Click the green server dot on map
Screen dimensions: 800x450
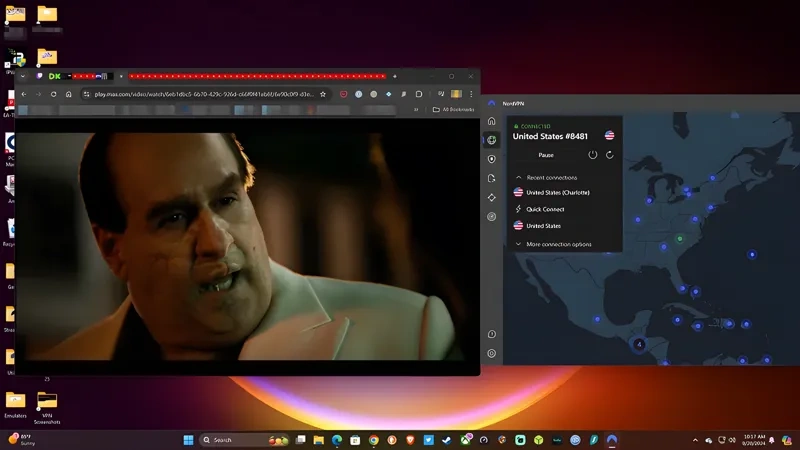[680, 239]
